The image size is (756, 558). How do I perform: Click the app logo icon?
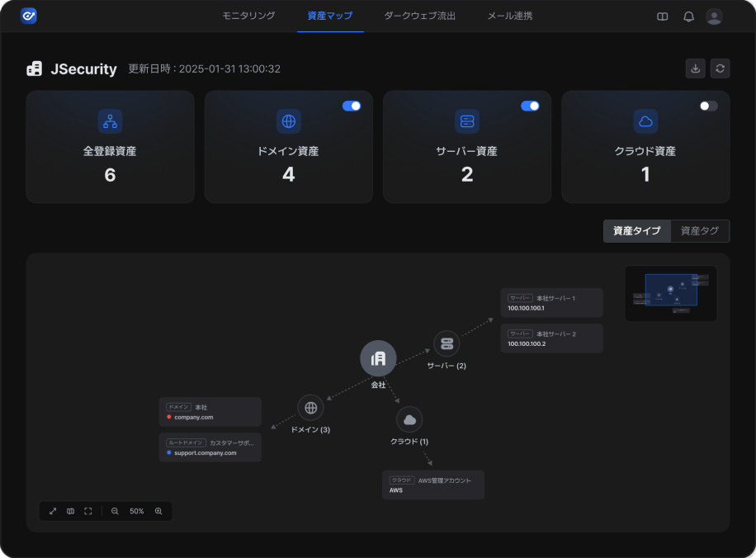tap(28, 16)
